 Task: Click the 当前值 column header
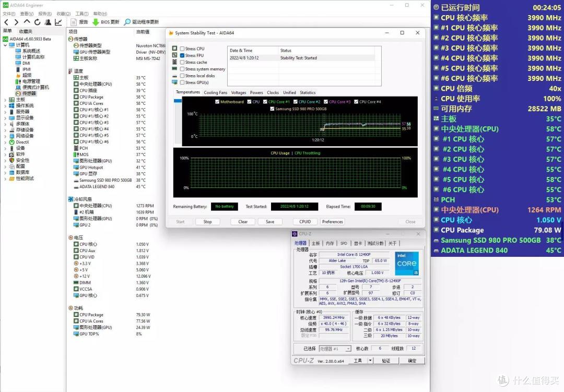pyautogui.click(x=143, y=32)
